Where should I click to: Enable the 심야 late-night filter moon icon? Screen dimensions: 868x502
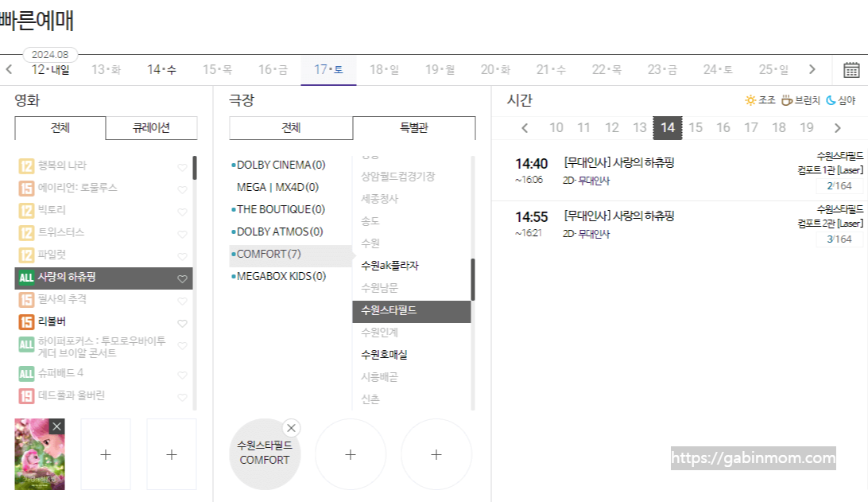pos(829,99)
